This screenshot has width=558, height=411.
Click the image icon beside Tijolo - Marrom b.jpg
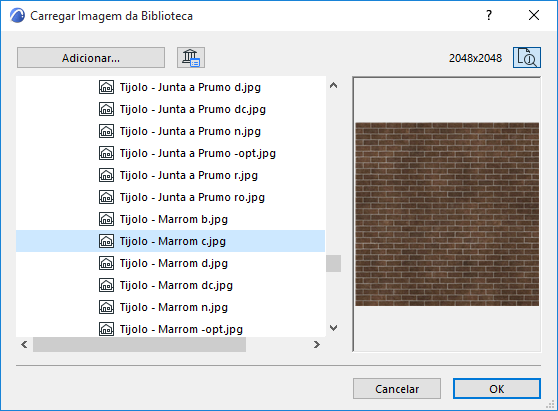point(106,219)
